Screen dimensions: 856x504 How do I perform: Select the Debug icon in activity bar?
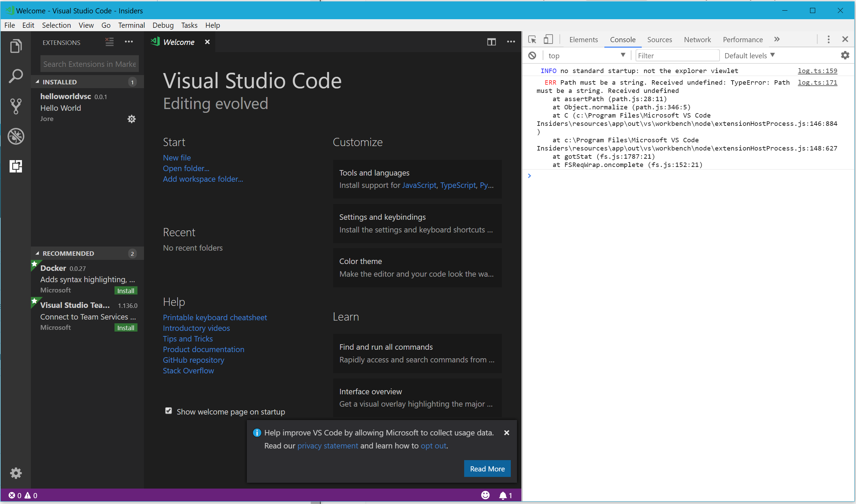(x=16, y=136)
